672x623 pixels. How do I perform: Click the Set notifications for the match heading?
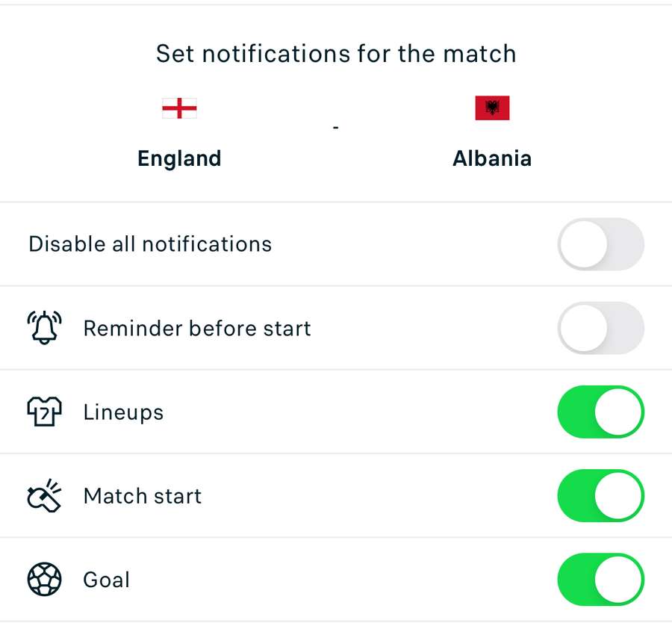point(336,54)
